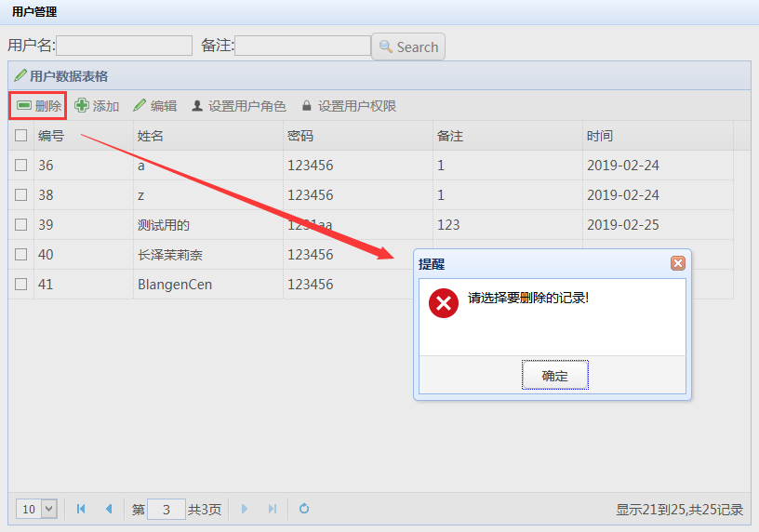Image resolution: width=759 pixels, height=532 pixels.
Task: Click the 显示21到25,共25记录 status text
Action: pyautogui.click(x=679, y=510)
